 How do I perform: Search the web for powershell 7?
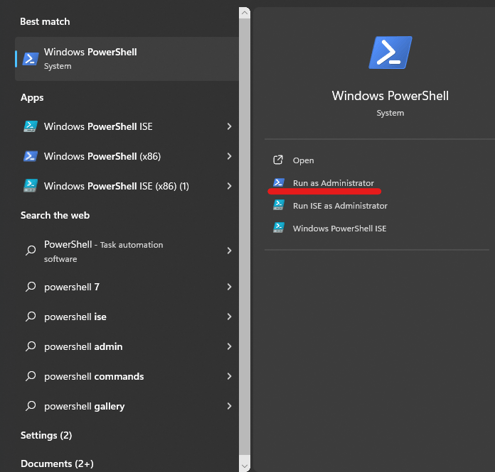click(x=127, y=287)
